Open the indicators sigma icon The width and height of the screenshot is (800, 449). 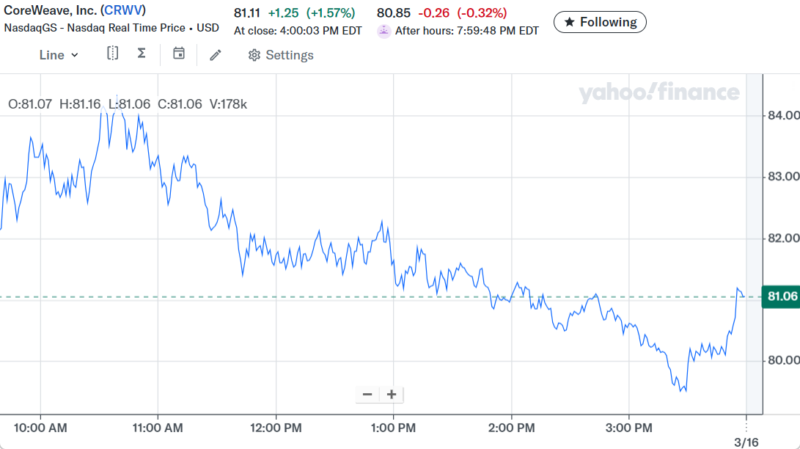coord(142,54)
